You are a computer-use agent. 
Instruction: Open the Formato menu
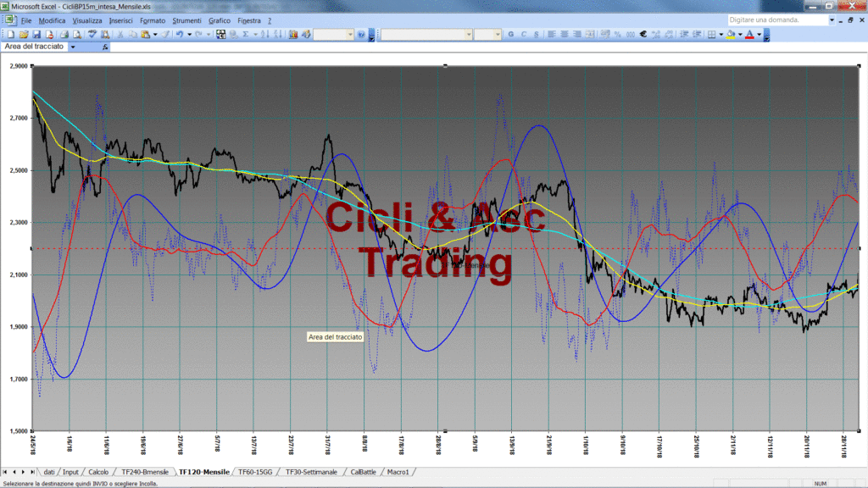[153, 20]
